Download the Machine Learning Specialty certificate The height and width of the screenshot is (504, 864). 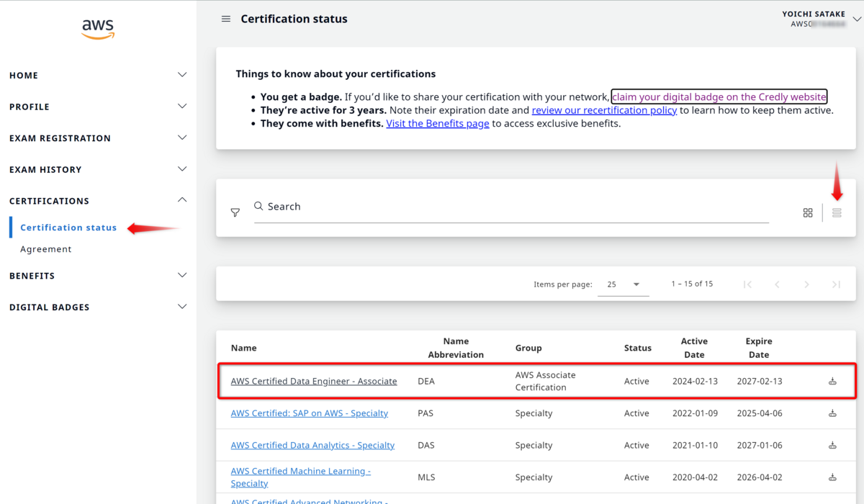(832, 477)
